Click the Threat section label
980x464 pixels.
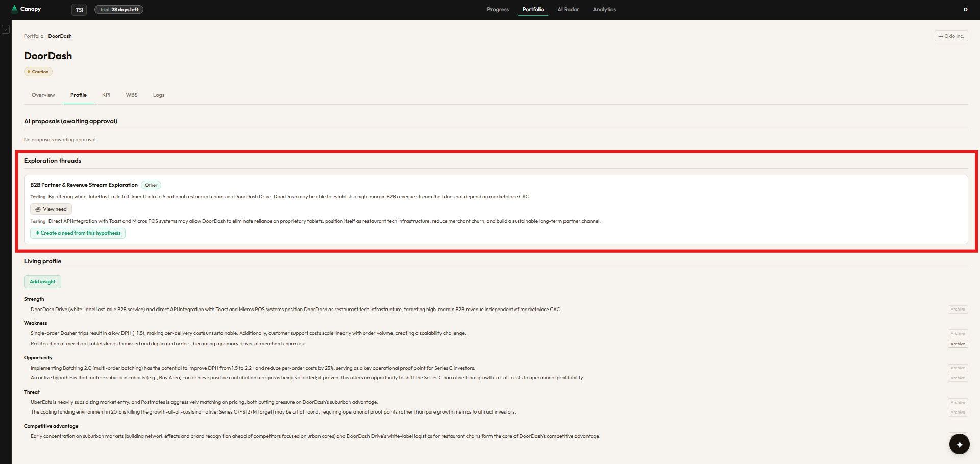32,392
